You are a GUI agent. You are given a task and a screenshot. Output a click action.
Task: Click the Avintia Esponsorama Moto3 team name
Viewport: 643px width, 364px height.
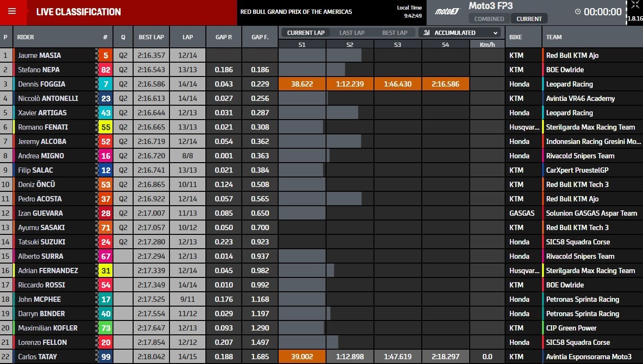tap(589, 356)
